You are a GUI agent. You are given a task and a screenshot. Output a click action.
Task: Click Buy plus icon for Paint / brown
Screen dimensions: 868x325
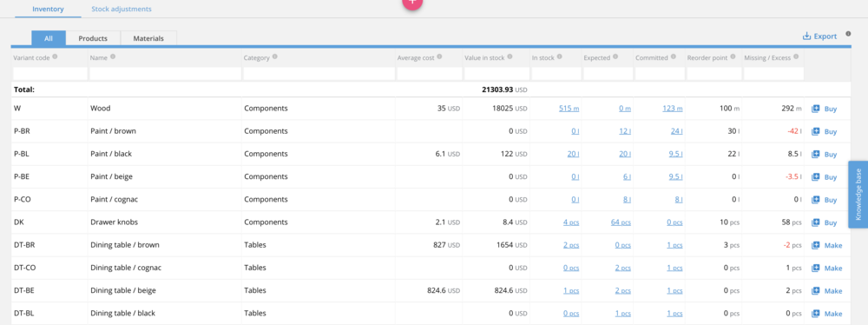point(815,132)
